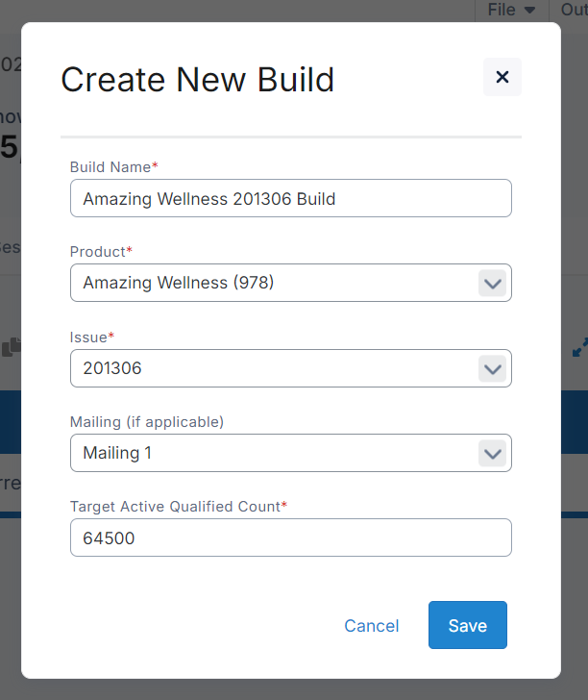
Task: Click the Product field label
Action: pos(101,252)
